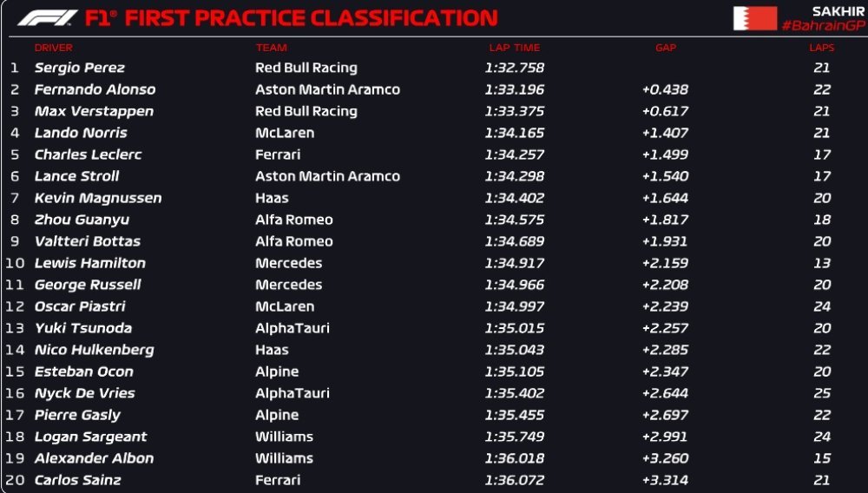Click the LAPS column header
Viewport: 868px width, 493px height.
tap(821, 48)
